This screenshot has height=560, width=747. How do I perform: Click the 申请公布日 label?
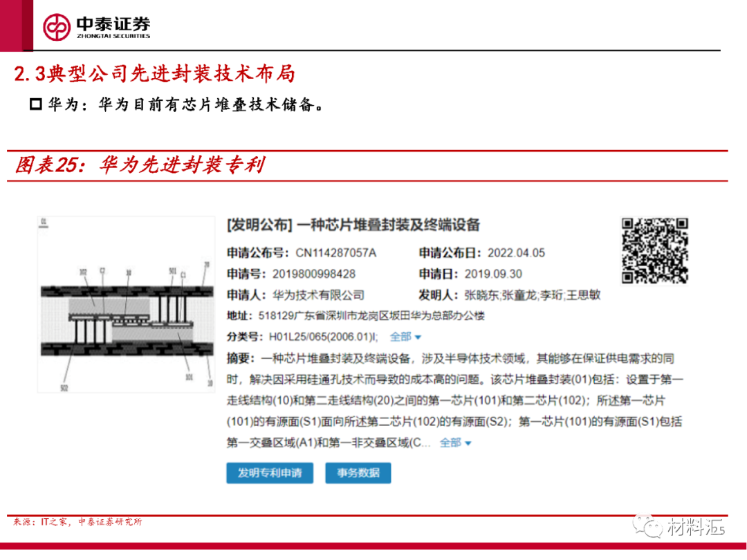tap(450, 253)
